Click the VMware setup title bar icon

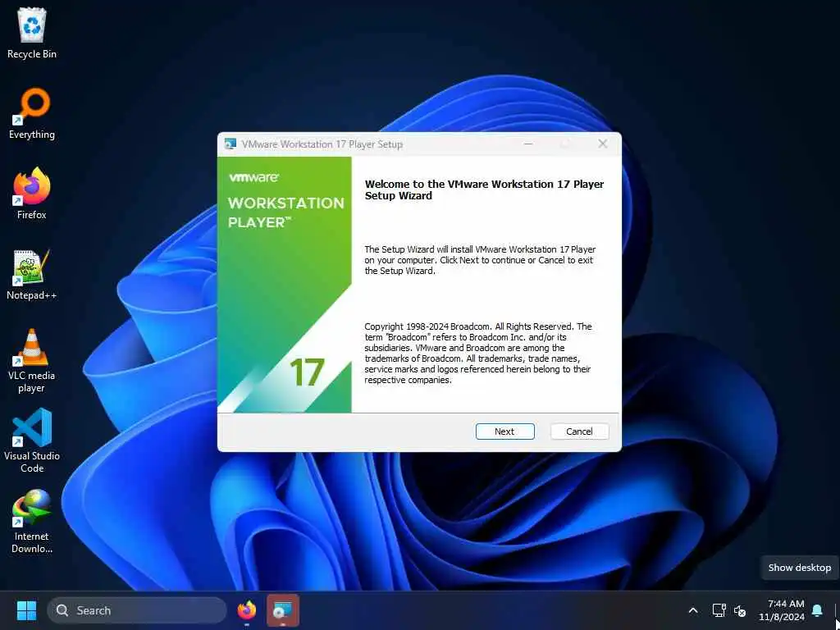pyautogui.click(x=231, y=144)
